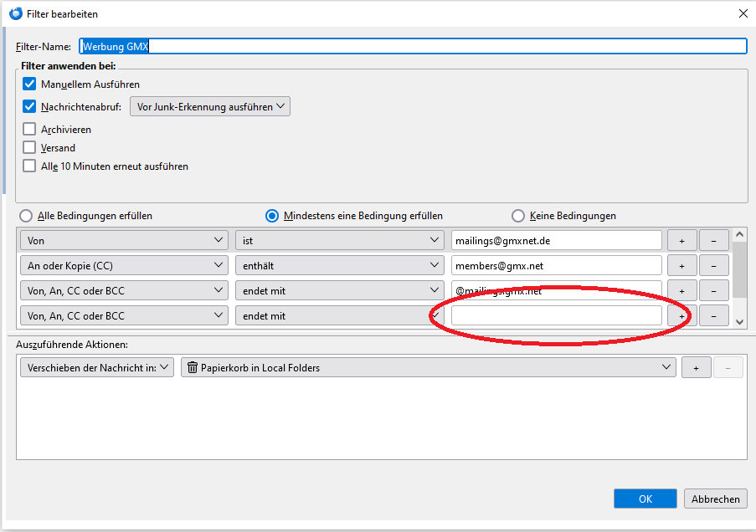Viewport: 756px width, 532px height.
Task: Open Papierkorb in Local Folders dropdown
Action: [429, 367]
